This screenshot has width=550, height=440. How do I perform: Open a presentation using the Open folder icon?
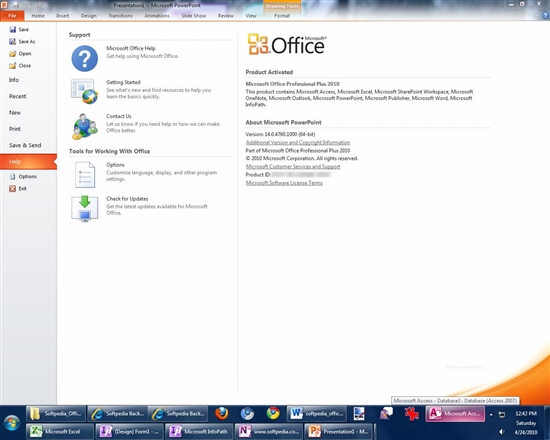tap(13, 53)
